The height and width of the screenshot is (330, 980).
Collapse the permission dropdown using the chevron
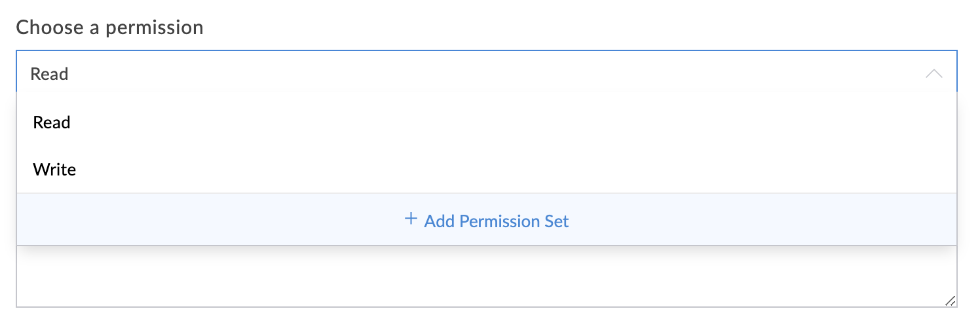point(933,74)
